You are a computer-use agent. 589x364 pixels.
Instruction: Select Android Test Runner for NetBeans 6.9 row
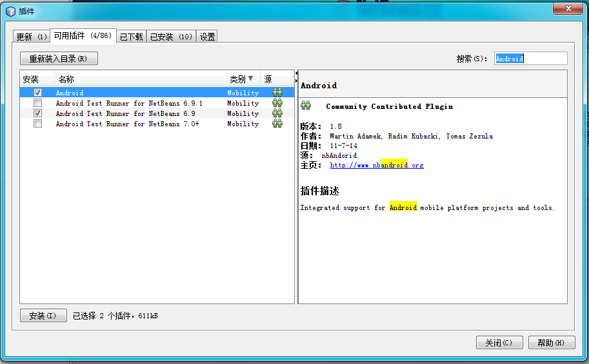point(157,113)
